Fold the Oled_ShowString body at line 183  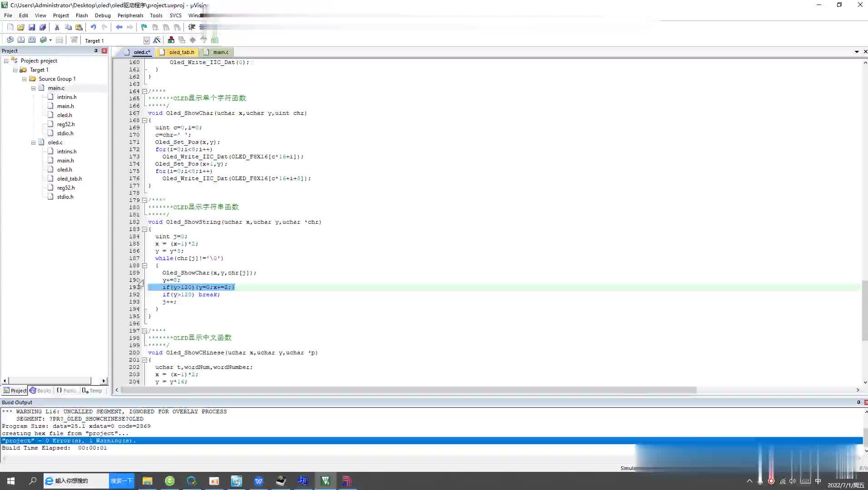pyautogui.click(x=144, y=229)
